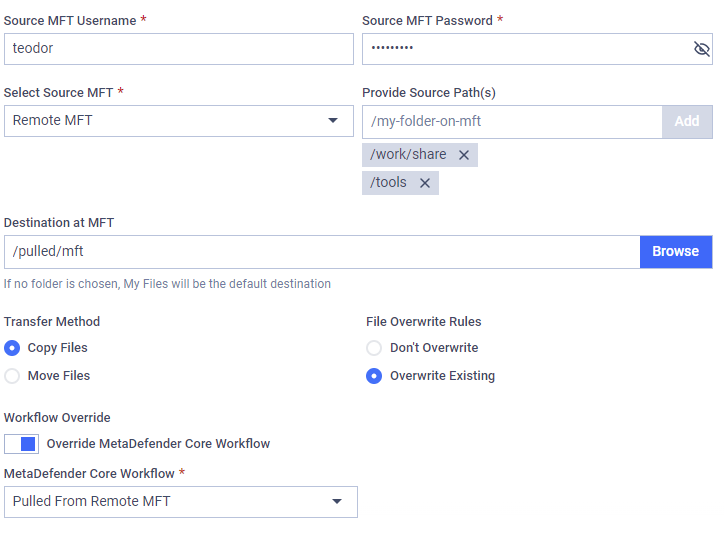
Task: Reveal the Source MFT password with eye icon
Action: click(701, 48)
